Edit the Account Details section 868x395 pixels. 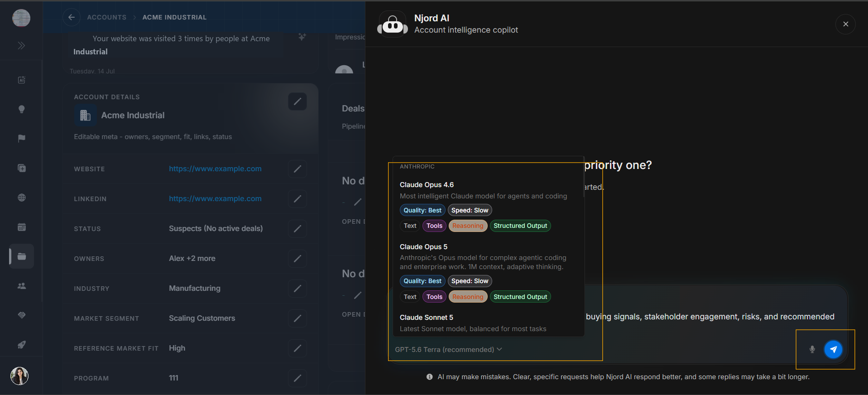[x=297, y=101]
